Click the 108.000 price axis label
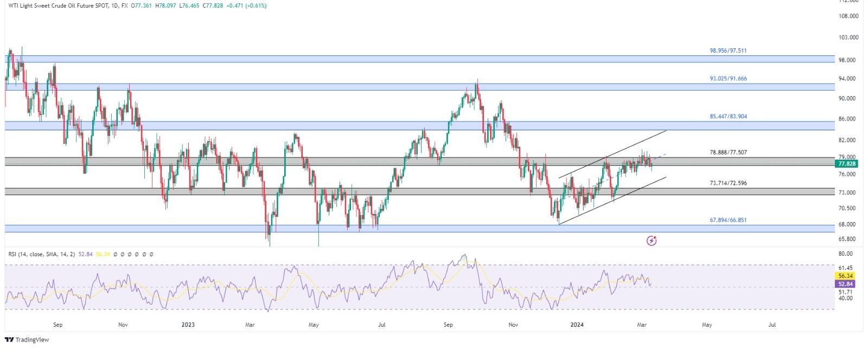Screen dimensions: 868x348 (x=849, y=16)
